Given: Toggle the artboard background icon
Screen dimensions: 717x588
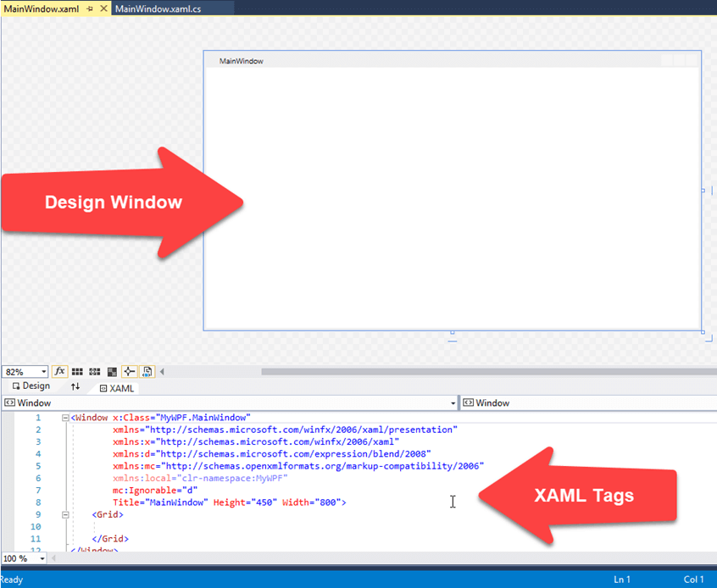Looking at the screenshot, I should tap(113, 371).
